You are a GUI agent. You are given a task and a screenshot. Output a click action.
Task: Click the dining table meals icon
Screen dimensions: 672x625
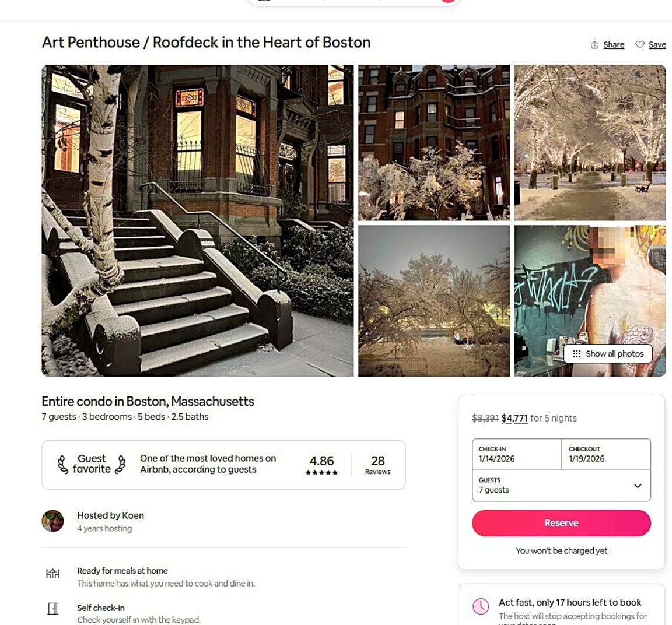[52, 573]
